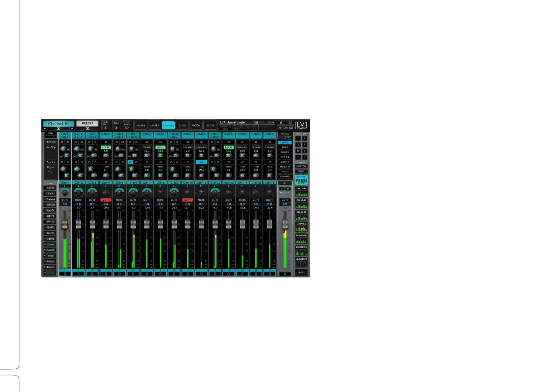The height and width of the screenshot is (392, 554).
Task: Click user key 8 SavCh
Action: (50, 227)
